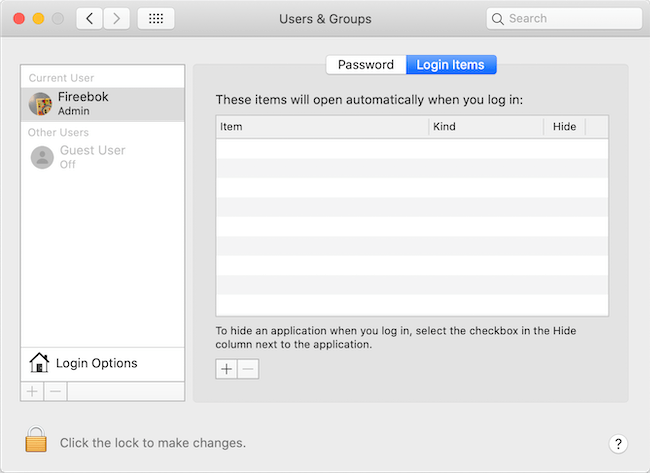
Task: Click the Search field in the toolbar
Action: coord(564,19)
